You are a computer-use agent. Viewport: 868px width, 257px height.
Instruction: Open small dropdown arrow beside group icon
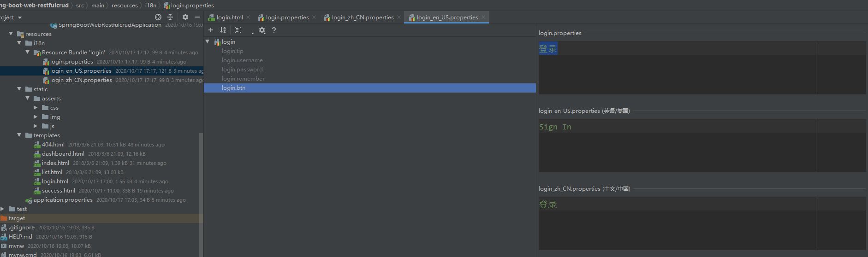[252, 33]
